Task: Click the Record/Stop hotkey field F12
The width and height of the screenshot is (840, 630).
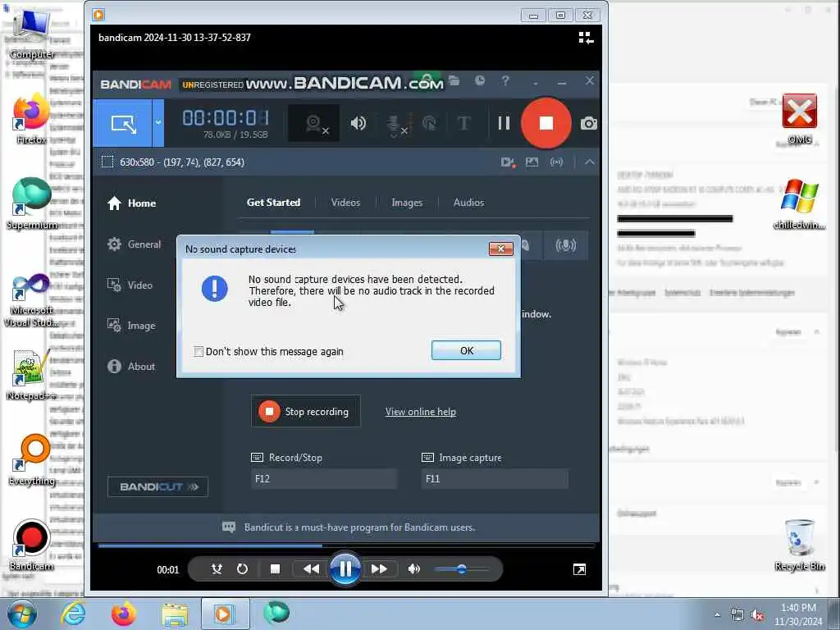Action: (x=323, y=479)
